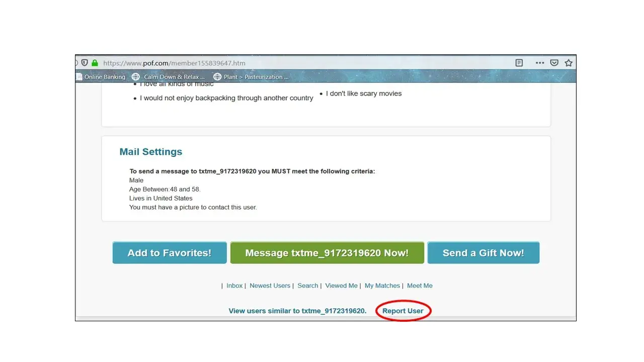The height and width of the screenshot is (362, 644).
Task: Click the green padlock site security icon
Action: click(x=95, y=63)
